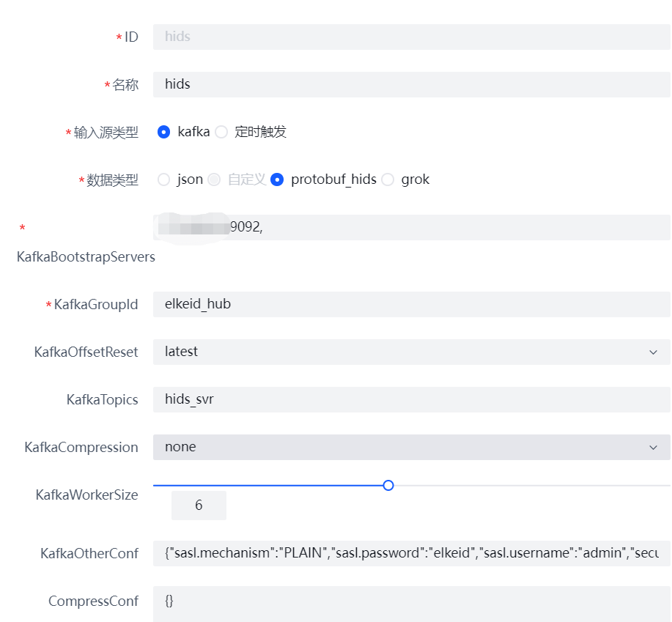Click the KafkaWorkerSize value box showing 6

coord(198,505)
